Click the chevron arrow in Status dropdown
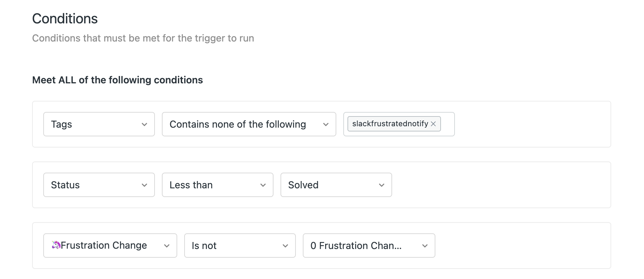This screenshot has height=279, width=644. click(x=144, y=185)
